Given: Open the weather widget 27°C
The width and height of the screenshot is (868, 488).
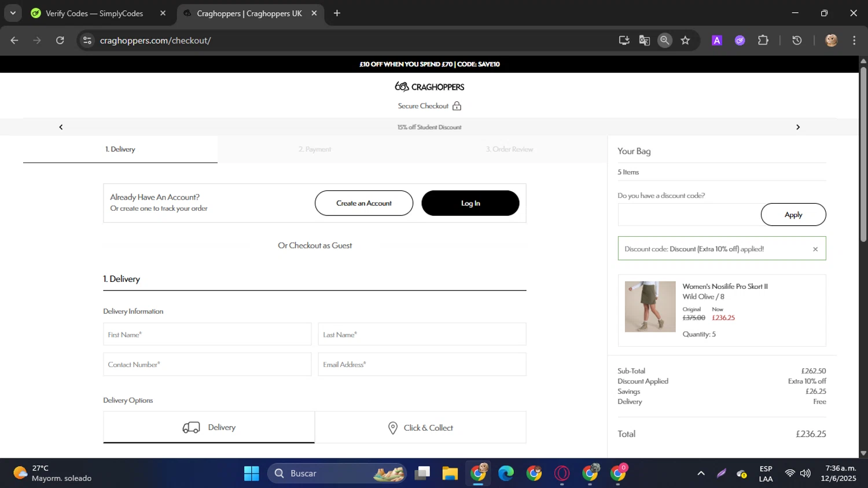Looking at the screenshot, I should click(52, 474).
